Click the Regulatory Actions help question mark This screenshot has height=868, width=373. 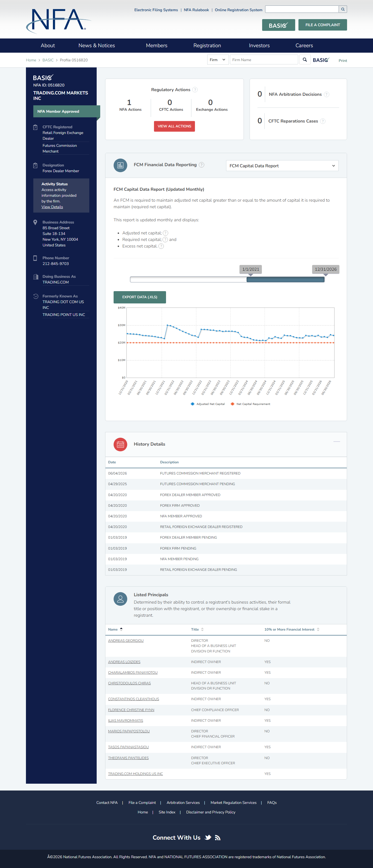coord(195,90)
